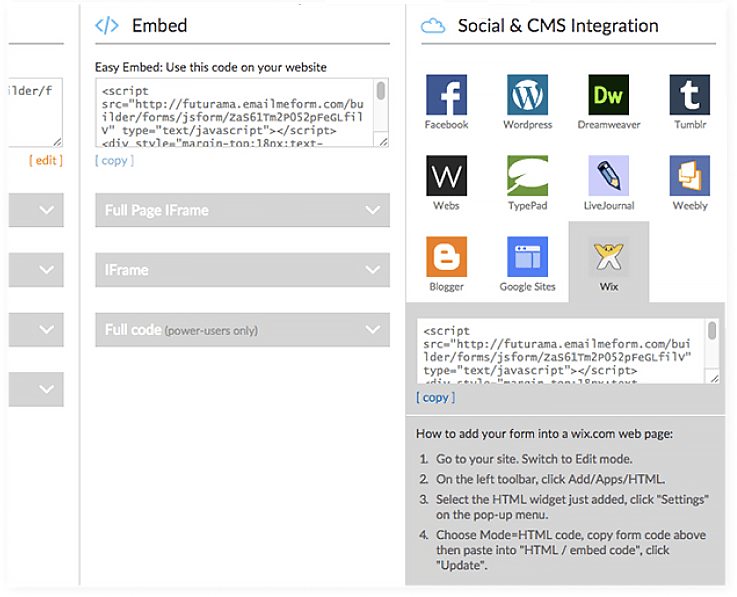737x597 pixels.
Task: Click the Embed code brackets icon
Action: click(x=107, y=25)
